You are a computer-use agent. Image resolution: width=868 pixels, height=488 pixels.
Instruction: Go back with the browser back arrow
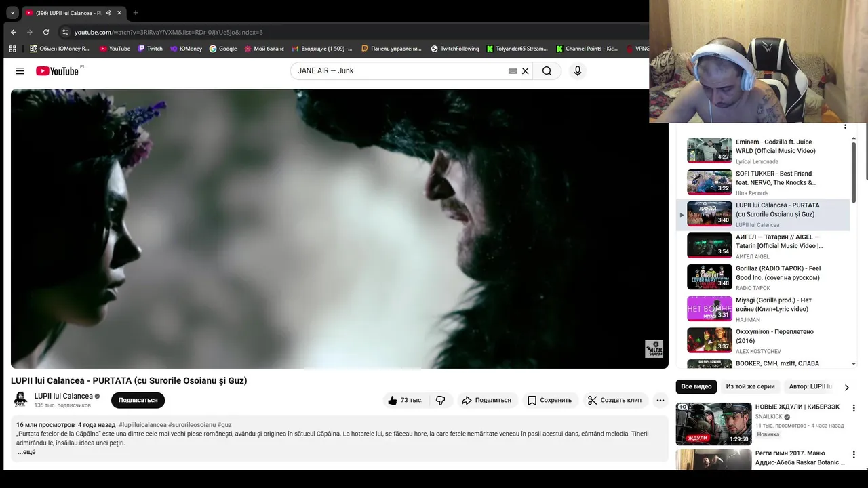(x=14, y=32)
